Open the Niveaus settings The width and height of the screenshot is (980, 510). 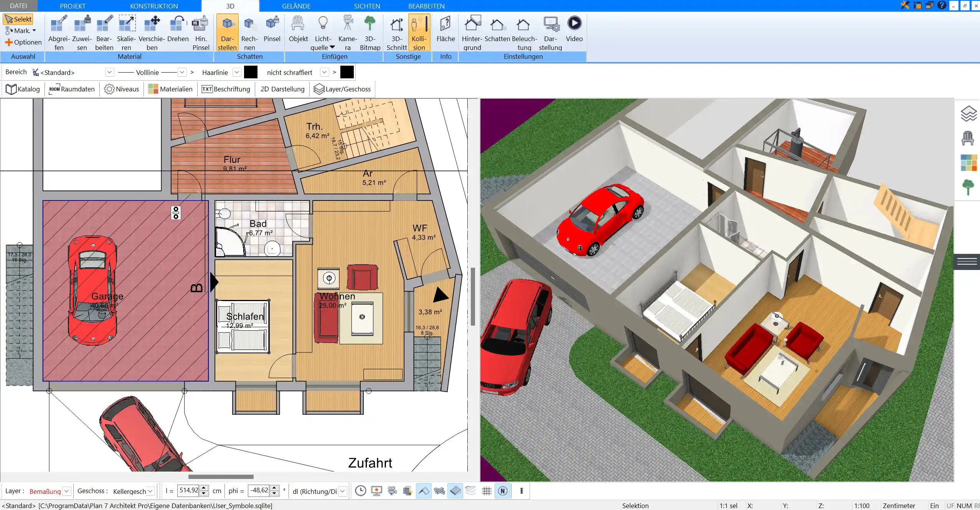click(x=121, y=89)
